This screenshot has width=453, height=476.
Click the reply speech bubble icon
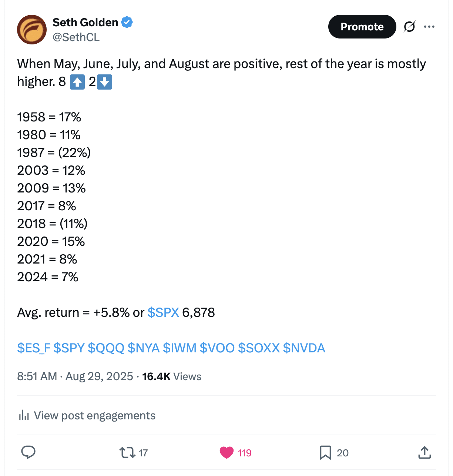[28, 452]
